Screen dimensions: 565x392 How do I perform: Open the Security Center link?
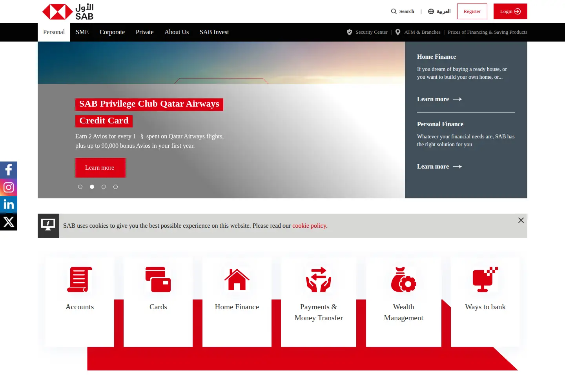[x=372, y=32]
